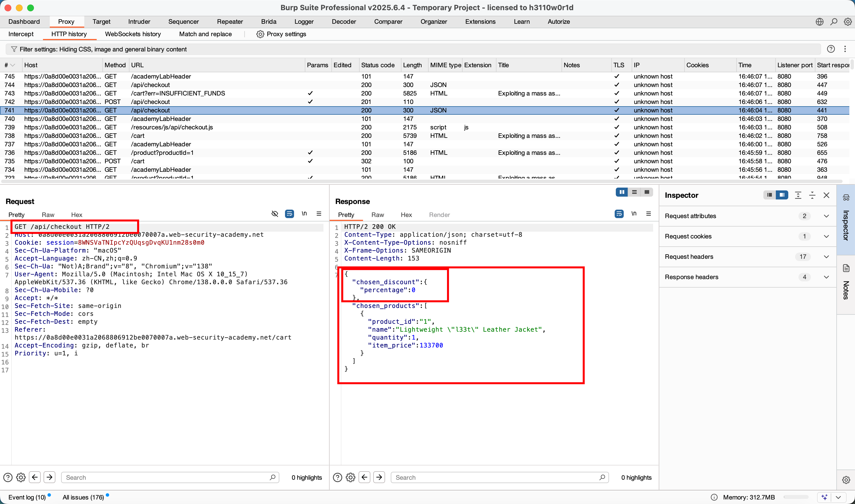Open the WebSockets history tab
The width and height of the screenshot is (855, 504).
pyautogui.click(x=133, y=34)
